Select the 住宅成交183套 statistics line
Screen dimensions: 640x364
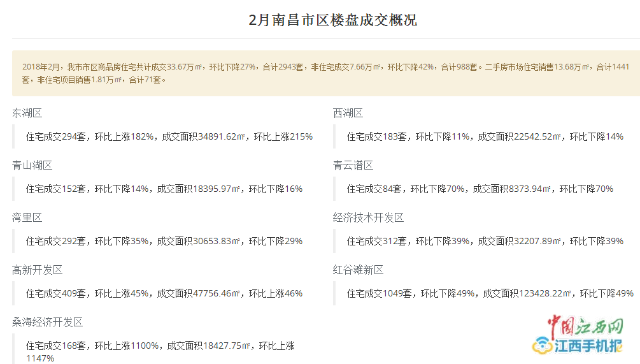coord(485,137)
